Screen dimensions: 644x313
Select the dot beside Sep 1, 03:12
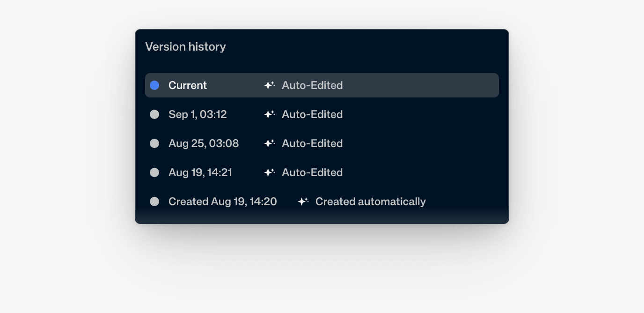coord(154,114)
